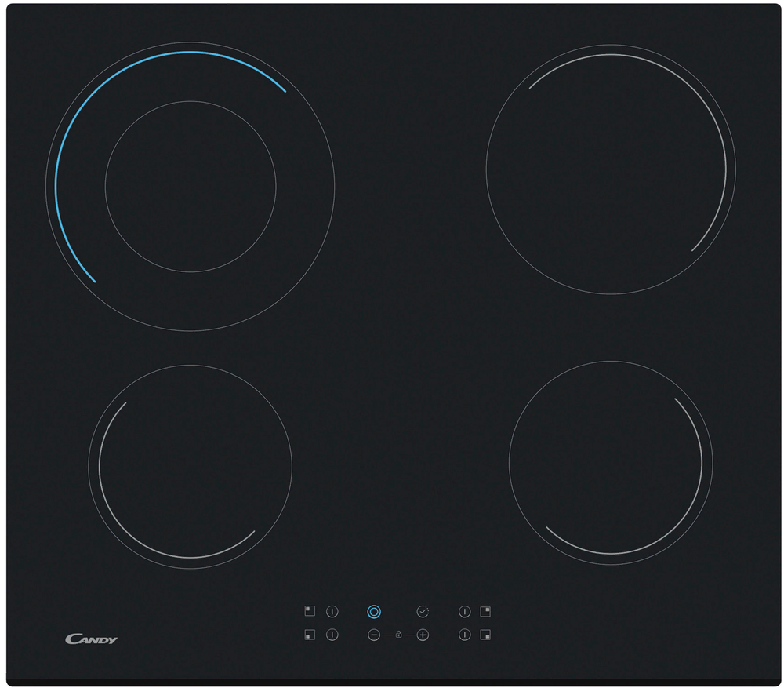Select the top-left zone indicator square
The height and width of the screenshot is (688, 784).
310,610
